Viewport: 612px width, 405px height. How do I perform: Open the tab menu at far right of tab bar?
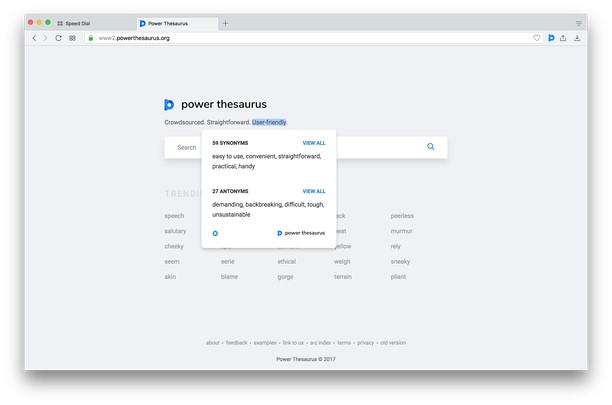pos(578,22)
